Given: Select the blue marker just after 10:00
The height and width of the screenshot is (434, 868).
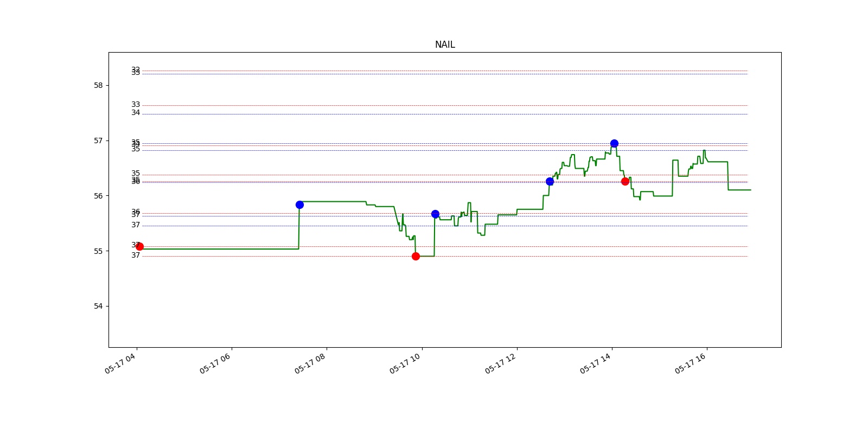Looking at the screenshot, I should [435, 214].
